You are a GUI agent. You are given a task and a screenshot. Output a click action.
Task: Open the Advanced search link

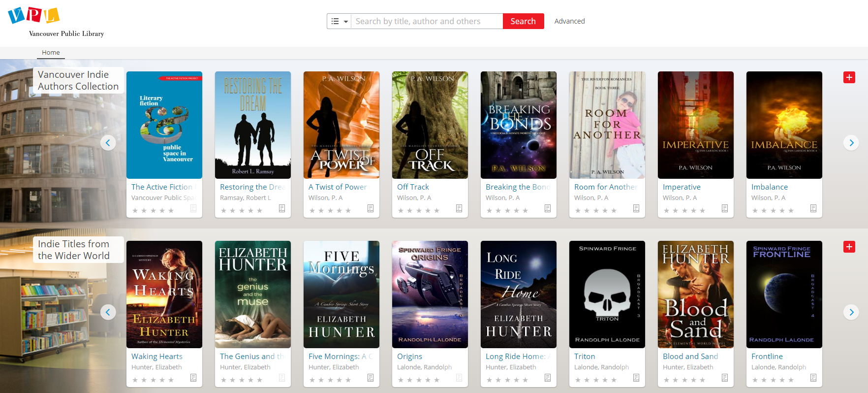coord(569,21)
